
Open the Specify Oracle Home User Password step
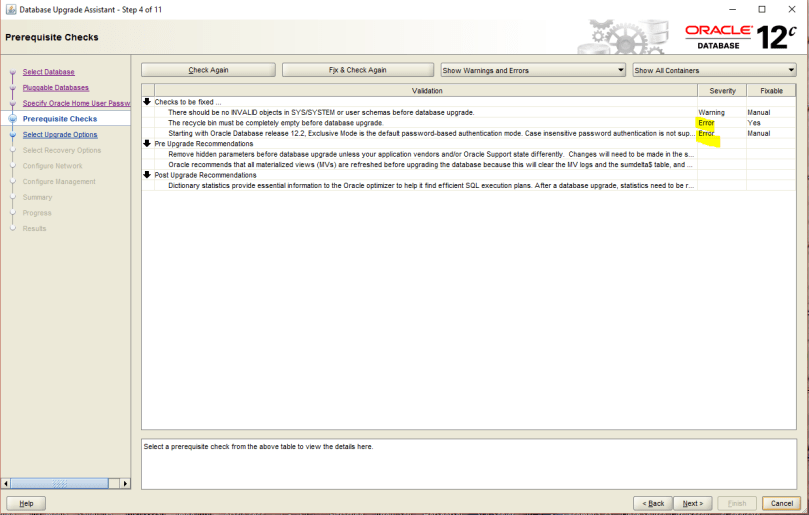76,103
